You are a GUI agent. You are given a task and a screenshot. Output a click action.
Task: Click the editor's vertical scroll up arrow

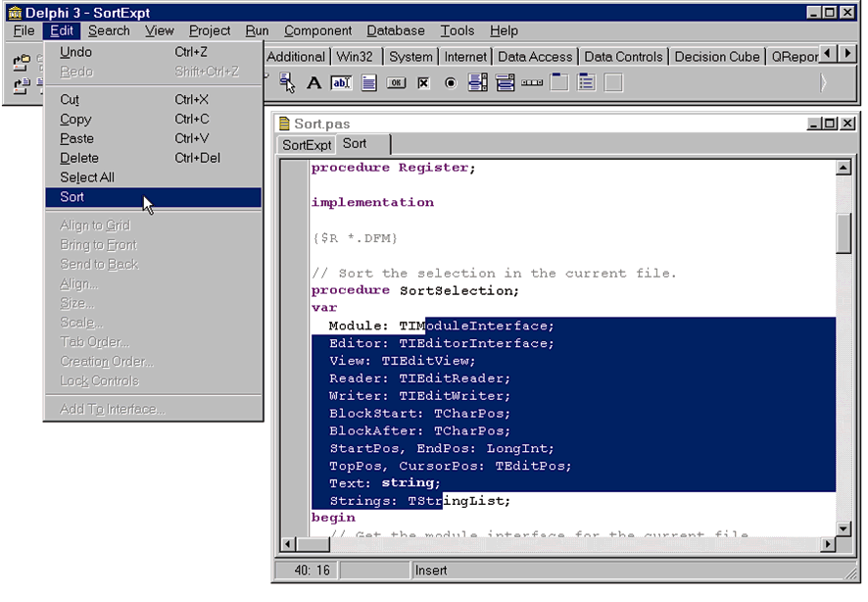844,169
